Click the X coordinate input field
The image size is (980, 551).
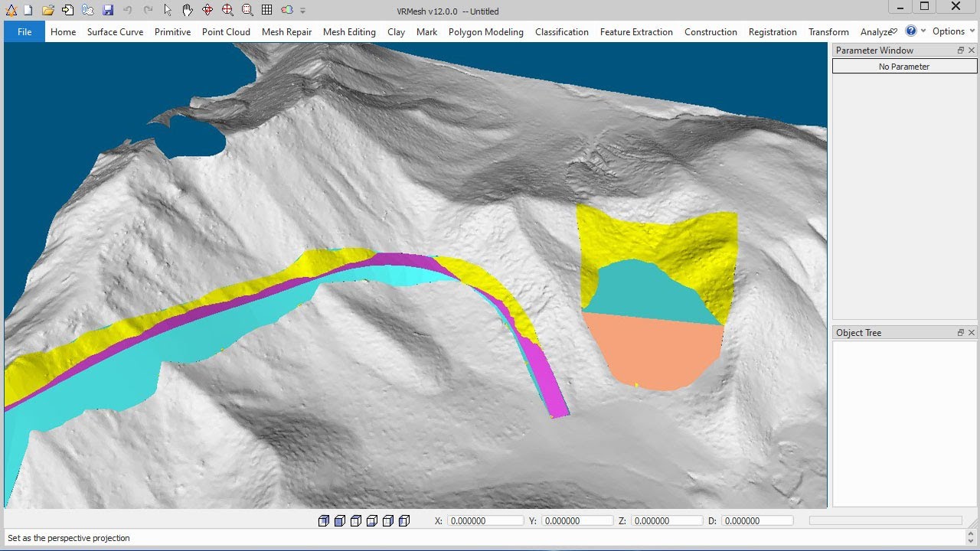tap(485, 521)
